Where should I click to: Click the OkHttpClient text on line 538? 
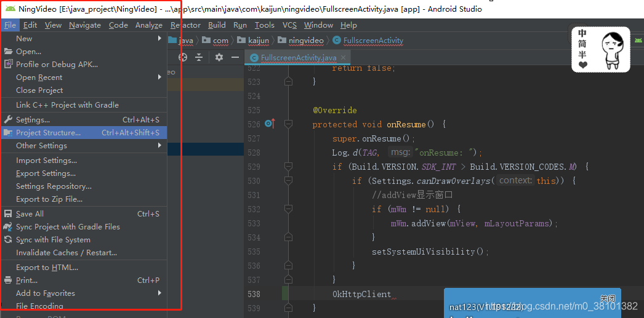362,294
